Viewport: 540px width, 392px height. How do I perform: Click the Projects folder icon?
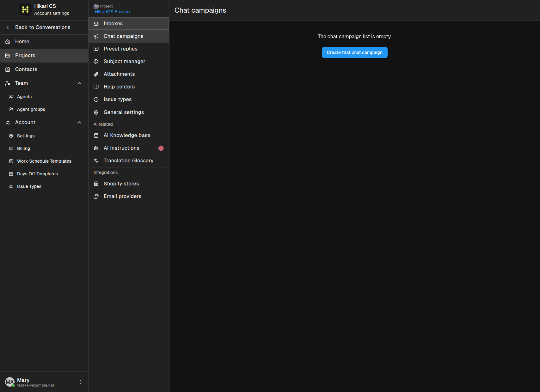tap(8, 56)
